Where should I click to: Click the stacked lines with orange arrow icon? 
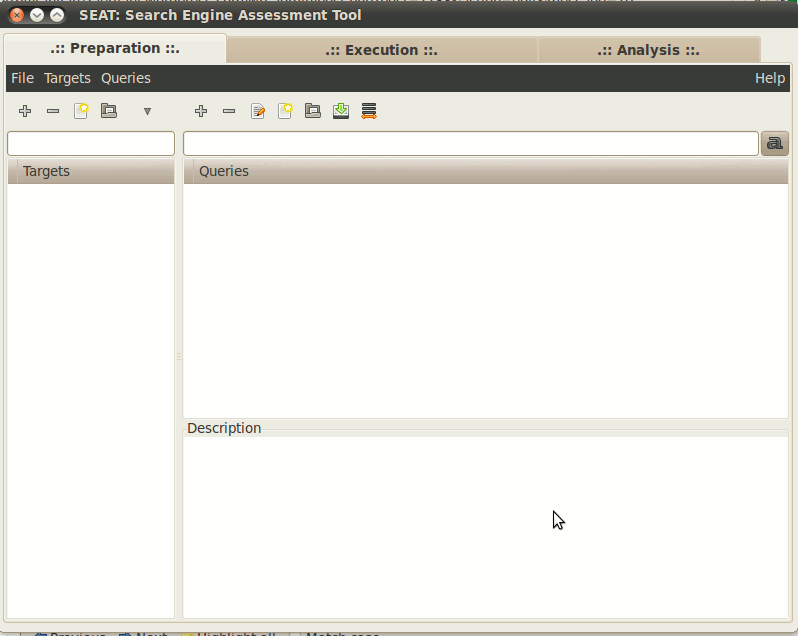[x=369, y=111]
